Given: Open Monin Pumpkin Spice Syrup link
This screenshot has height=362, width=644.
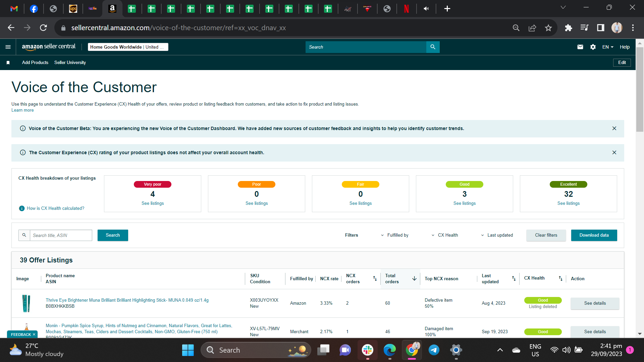Looking at the screenshot, I should click(x=139, y=329).
